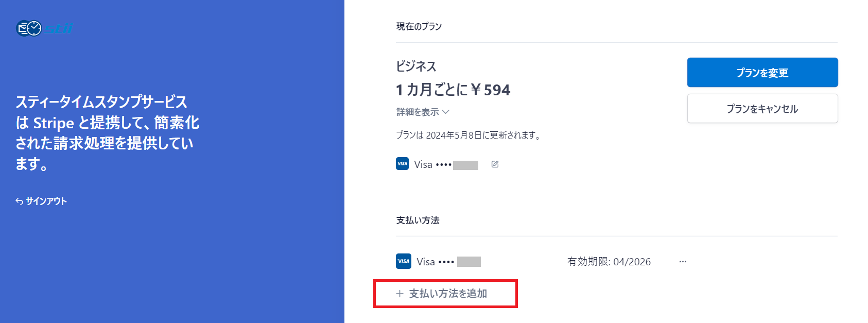Click the sign-out arrow icon
This screenshot has height=323, width=868.
click(20, 201)
